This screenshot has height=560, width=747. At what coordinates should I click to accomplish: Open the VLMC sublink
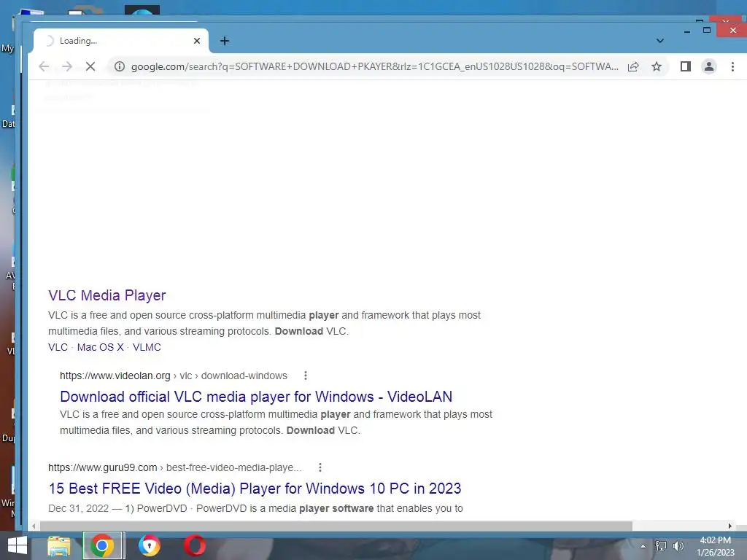pos(147,347)
